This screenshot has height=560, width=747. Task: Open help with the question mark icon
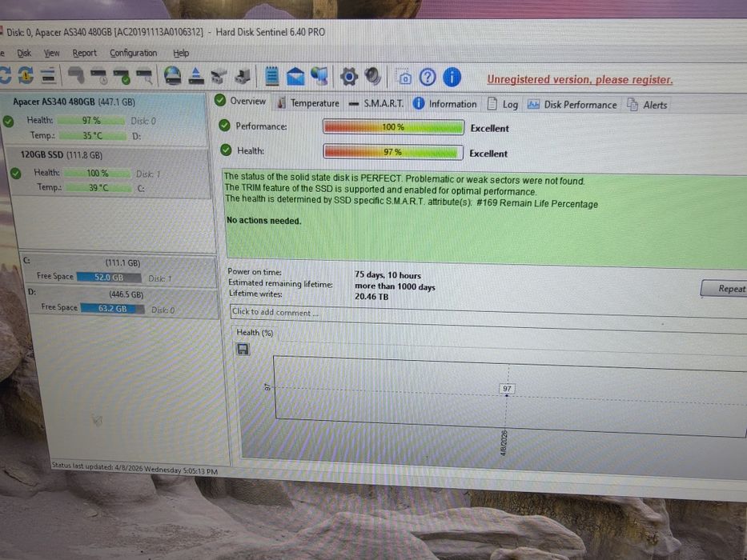pos(428,77)
